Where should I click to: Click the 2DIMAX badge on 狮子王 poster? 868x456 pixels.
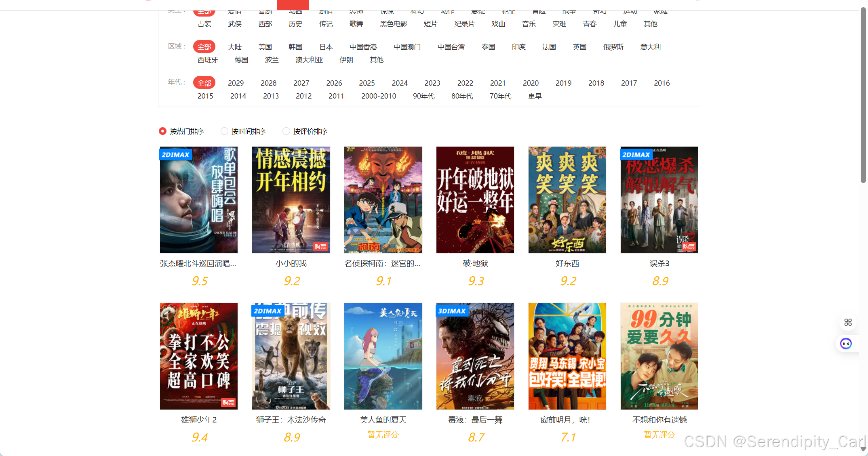[267, 311]
